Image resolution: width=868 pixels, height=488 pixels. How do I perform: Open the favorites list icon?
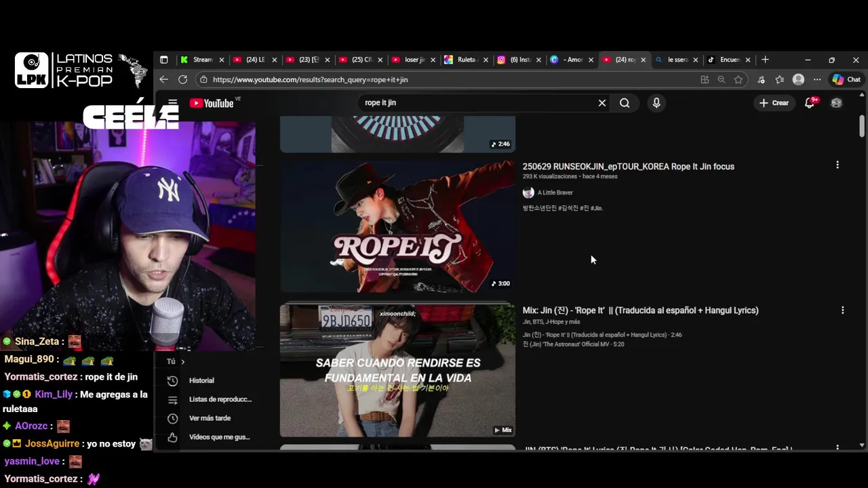pyautogui.click(x=780, y=79)
